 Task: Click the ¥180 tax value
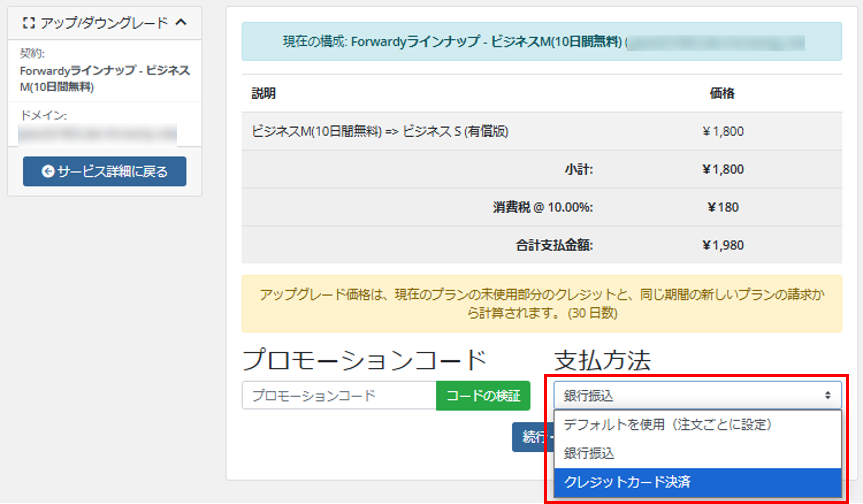click(x=723, y=207)
